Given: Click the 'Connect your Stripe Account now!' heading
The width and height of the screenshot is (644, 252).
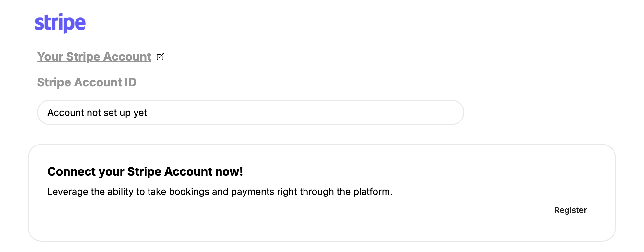Looking at the screenshot, I should 145,171.
